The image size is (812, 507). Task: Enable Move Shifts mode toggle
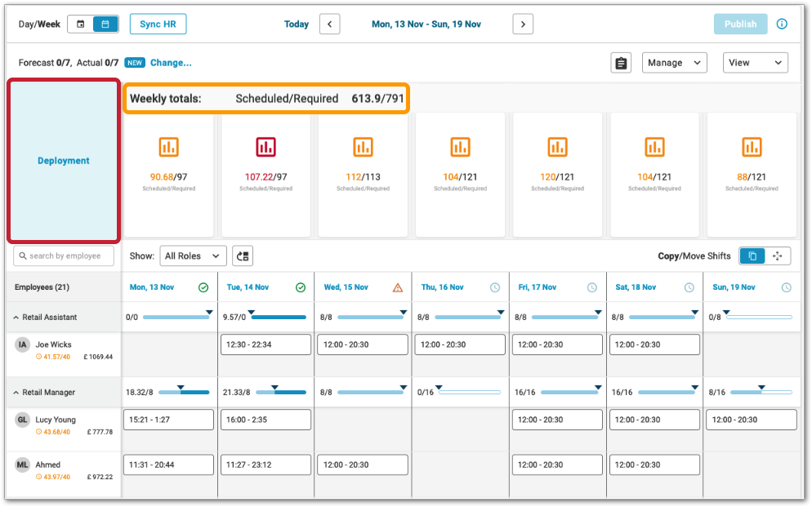coord(777,256)
